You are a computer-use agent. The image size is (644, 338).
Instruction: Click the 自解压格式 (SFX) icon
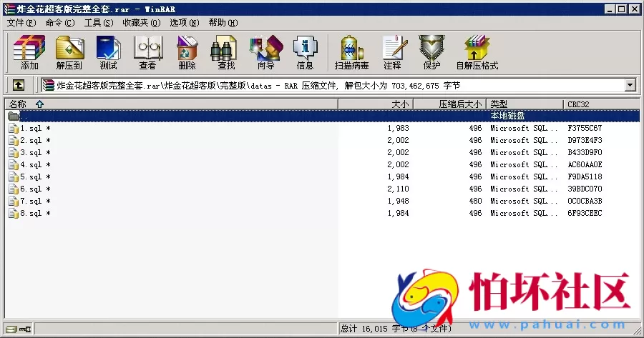[x=477, y=52]
